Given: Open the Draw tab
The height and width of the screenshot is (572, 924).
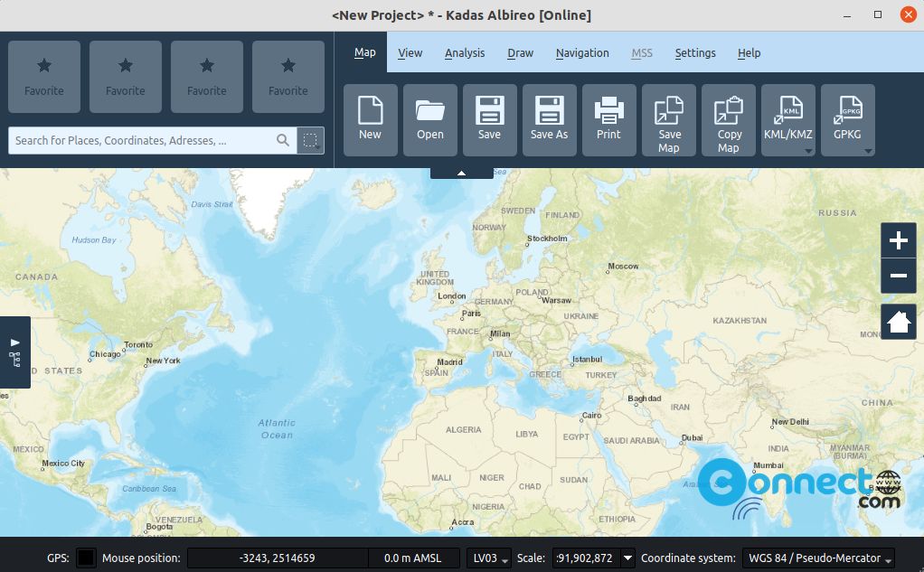Looking at the screenshot, I should [x=521, y=53].
